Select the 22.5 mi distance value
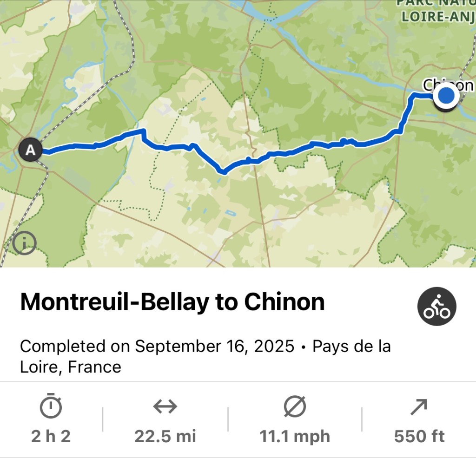 point(165,436)
